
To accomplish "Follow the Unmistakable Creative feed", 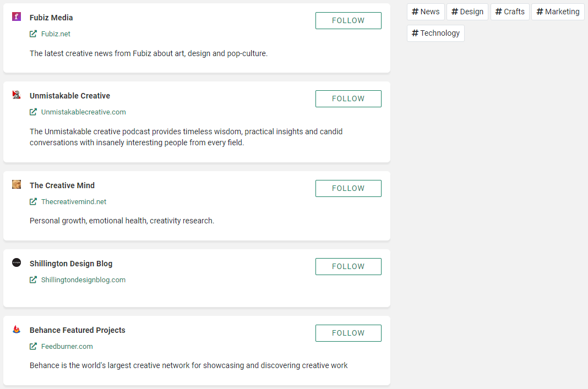I will tap(349, 98).
